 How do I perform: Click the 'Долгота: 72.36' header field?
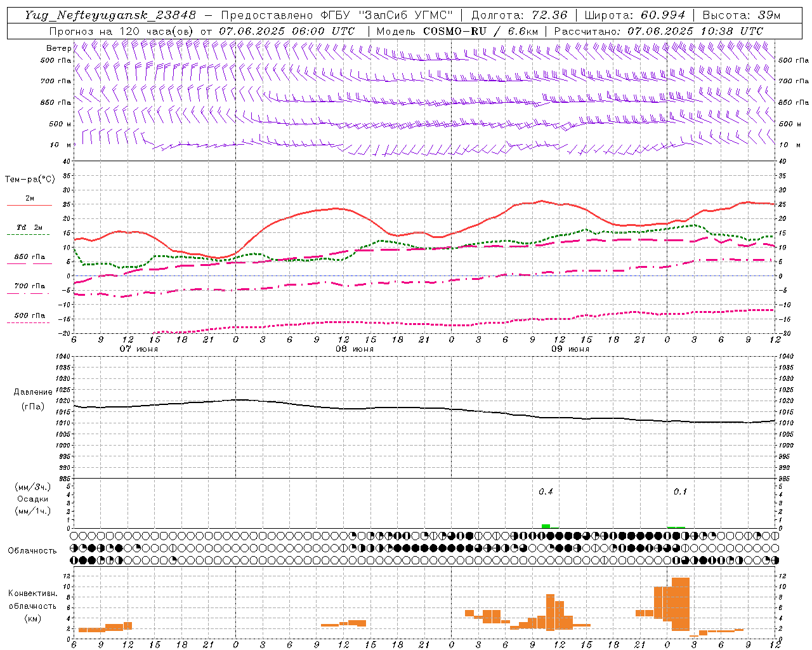point(519,15)
